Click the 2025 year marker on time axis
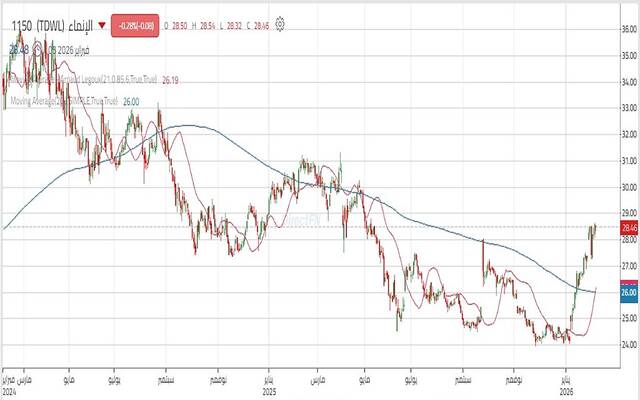This screenshot has width=640, height=400. click(x=267, y=393)
